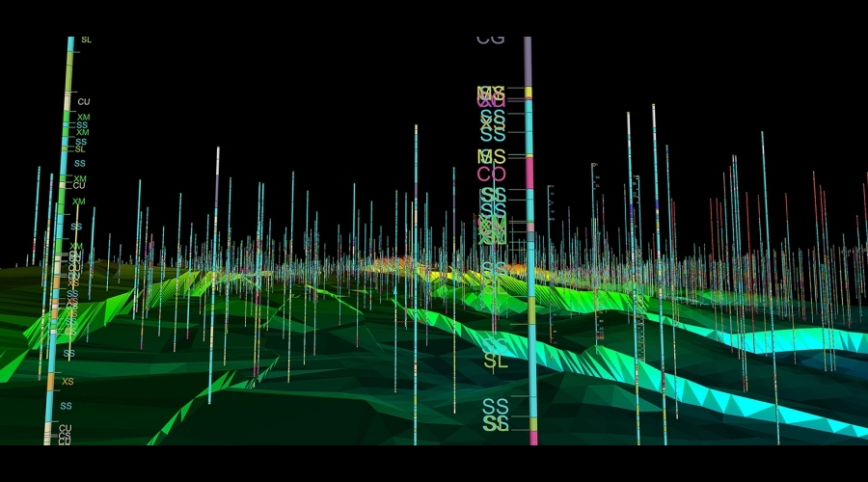Select the yellow interval near central drillhole top
Screen dimensions: 868x482
pos(529,93)
